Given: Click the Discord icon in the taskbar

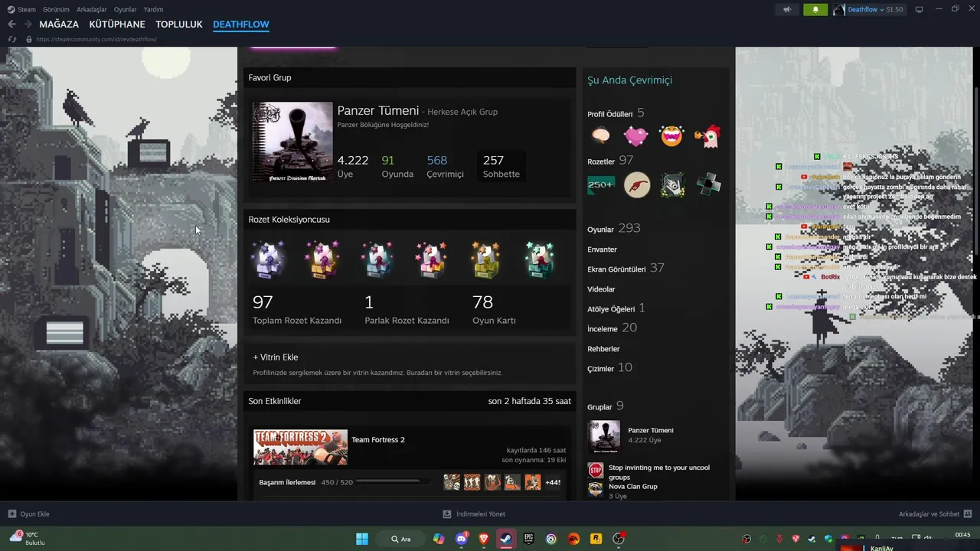Looking at the screenshot, I should click(461, 539).
